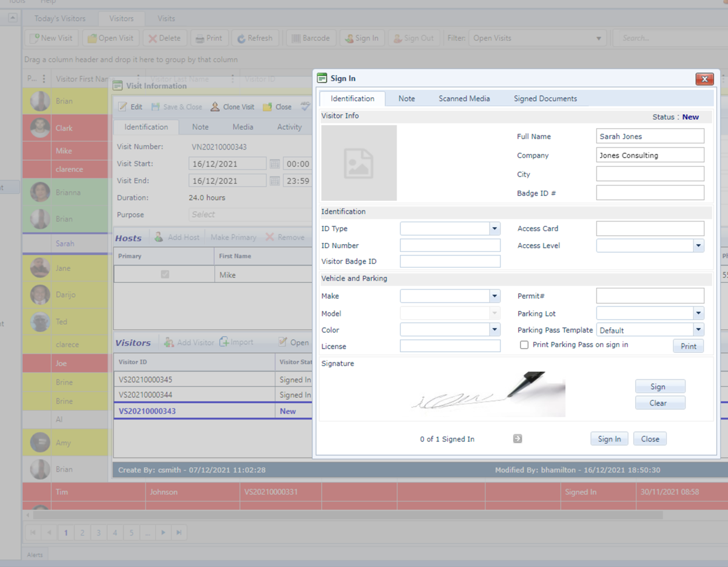The image size is (728, 567).
Task: Switch to Today's Visitors tab
Action: [x=60, y=19]
